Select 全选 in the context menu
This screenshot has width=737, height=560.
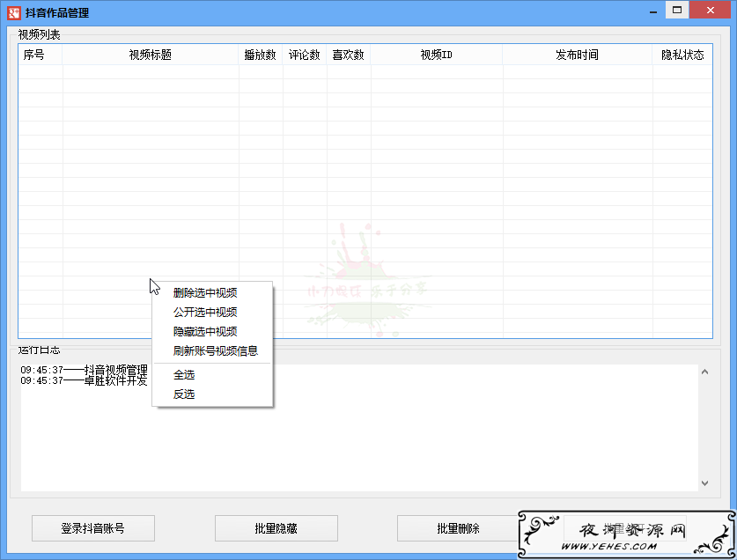tap(212, 375)
